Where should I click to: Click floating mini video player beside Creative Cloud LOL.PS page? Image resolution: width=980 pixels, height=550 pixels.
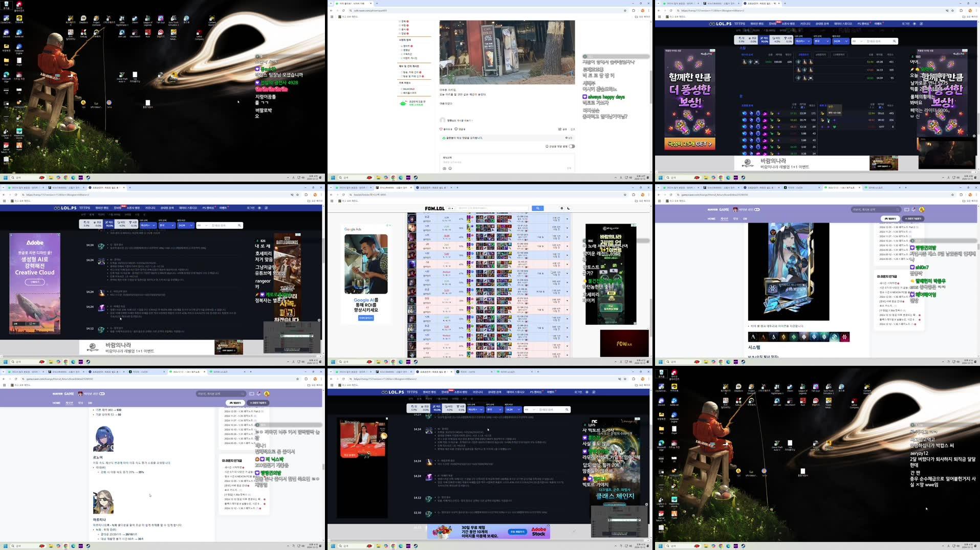292,337
